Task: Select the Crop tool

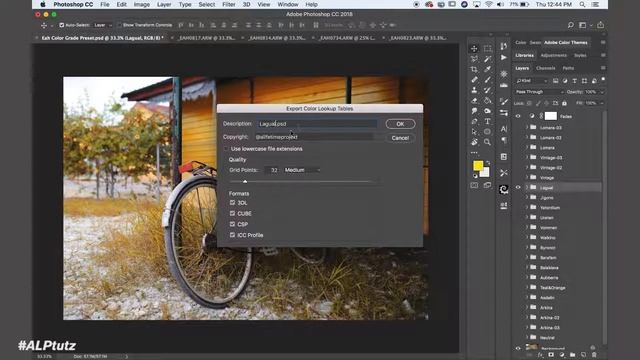Action: [x=474, y=69]
